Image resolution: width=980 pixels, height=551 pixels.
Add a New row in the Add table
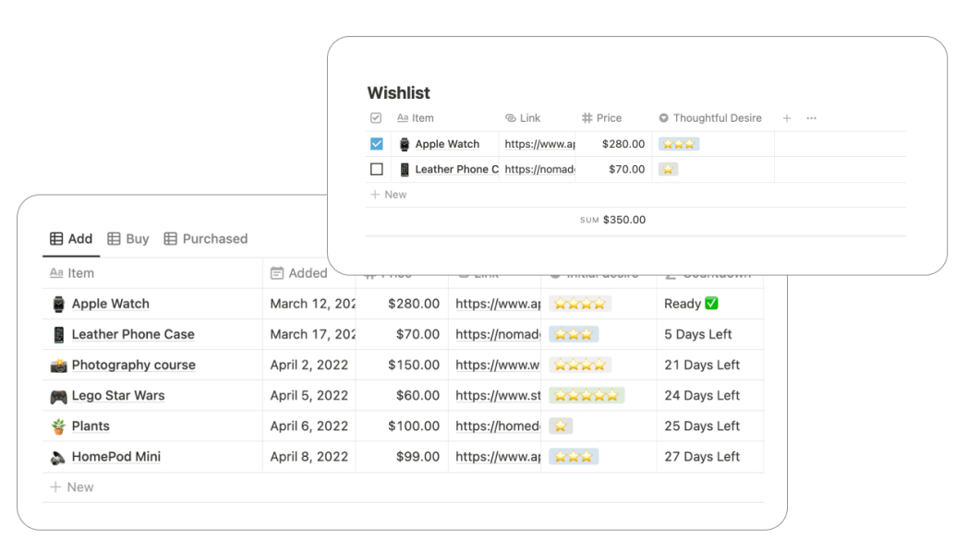72,487
